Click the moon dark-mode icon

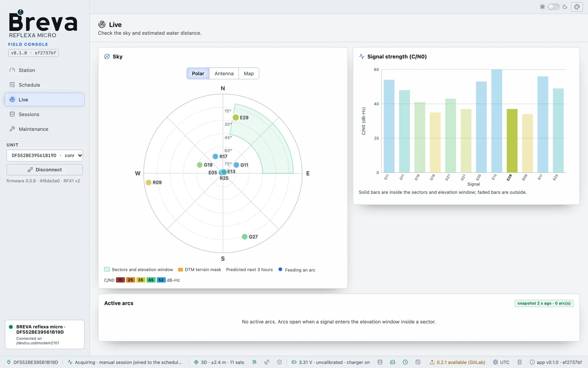(565, 7)
